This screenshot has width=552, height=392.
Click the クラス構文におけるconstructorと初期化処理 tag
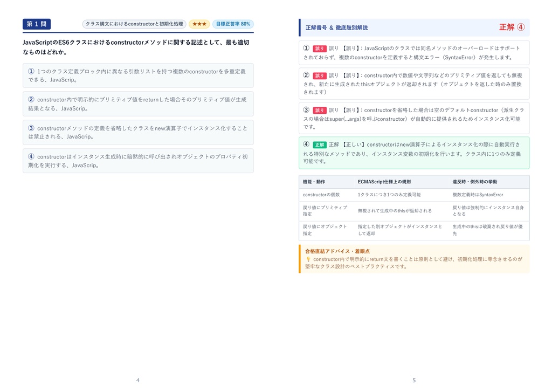[134, 24]
